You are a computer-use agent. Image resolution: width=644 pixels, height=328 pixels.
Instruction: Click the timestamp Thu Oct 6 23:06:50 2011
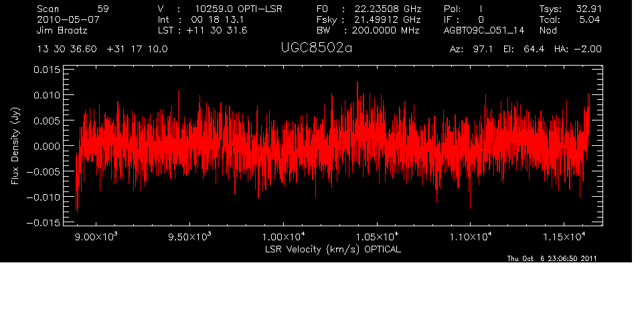552,258
